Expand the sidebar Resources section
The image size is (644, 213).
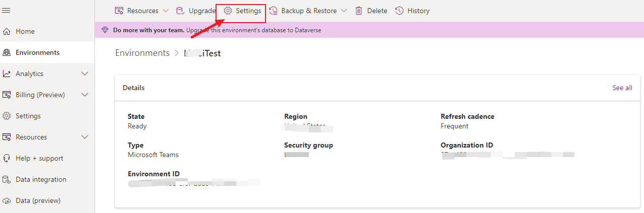tap(85, 137)
